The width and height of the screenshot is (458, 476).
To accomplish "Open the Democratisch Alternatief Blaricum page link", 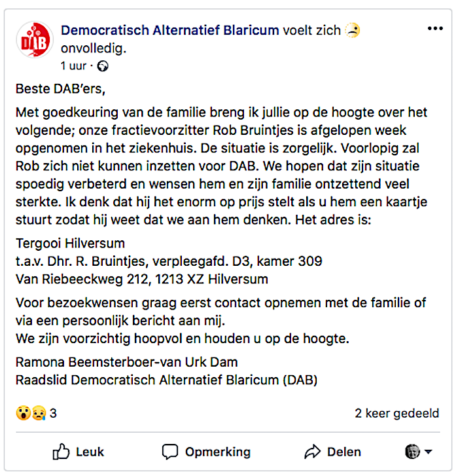I will coord(170,30).
